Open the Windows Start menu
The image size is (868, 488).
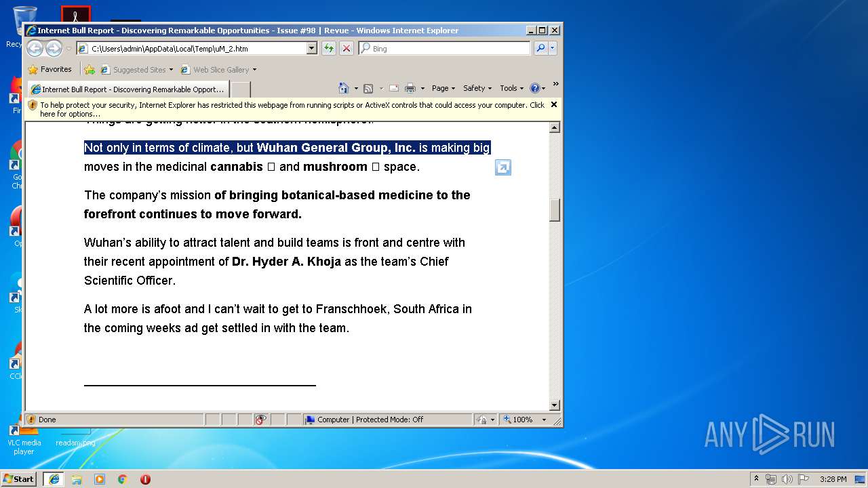click(19, 479)
